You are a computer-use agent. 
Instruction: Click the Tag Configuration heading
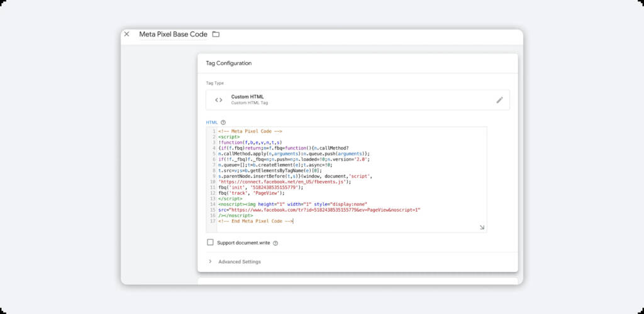click(229, 63)
